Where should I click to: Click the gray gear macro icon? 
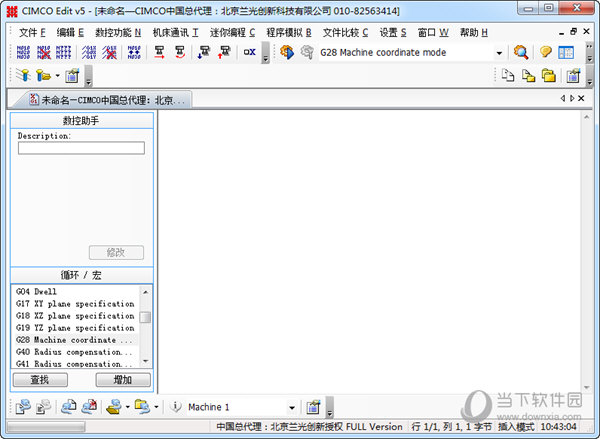tap(307, 52)
